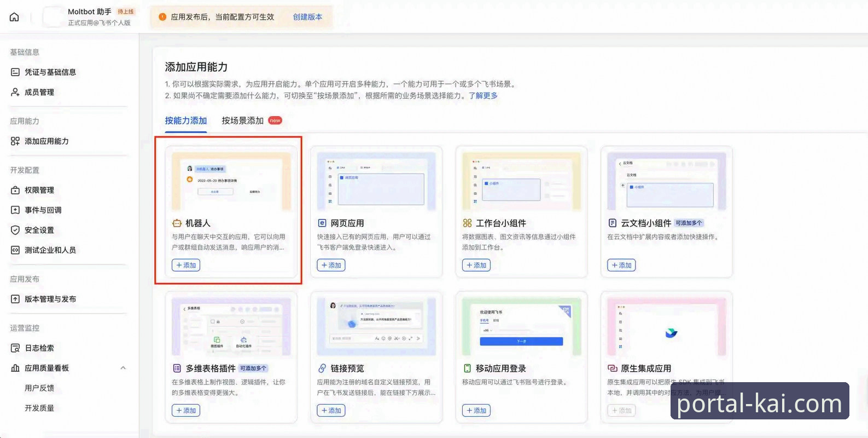This screenshot has height=438, width=868.
Task: Click the link icon beside 链接预览
Action: 322,368
